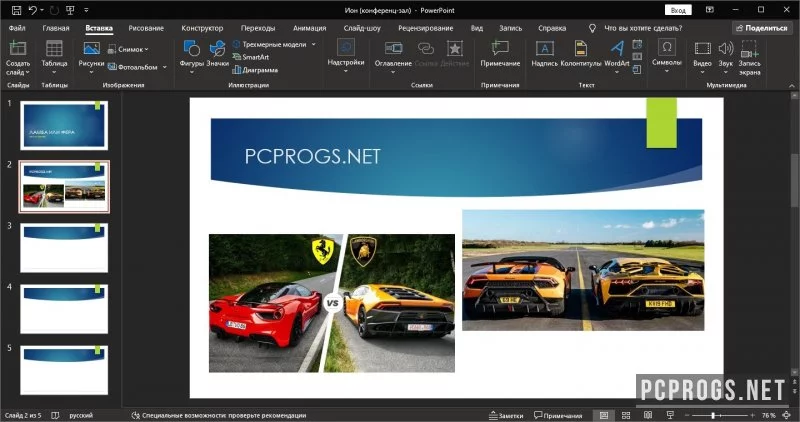This screenshot has height=422, width=800.
Task: Click the русский language indicator
Action: point(81,415)
